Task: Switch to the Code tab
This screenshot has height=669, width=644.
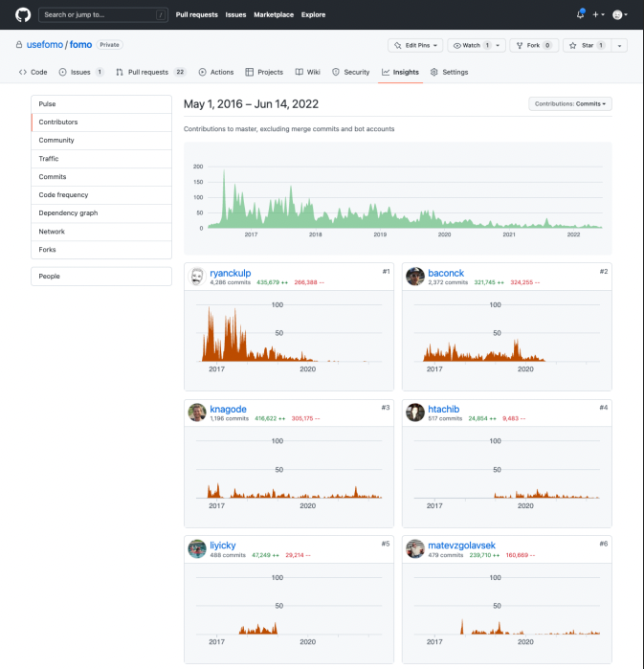Action: (33, 72)
